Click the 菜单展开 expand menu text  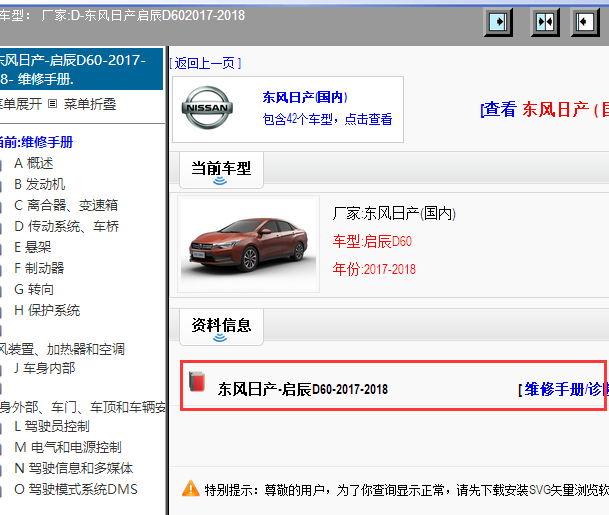(x=21, y=104)
